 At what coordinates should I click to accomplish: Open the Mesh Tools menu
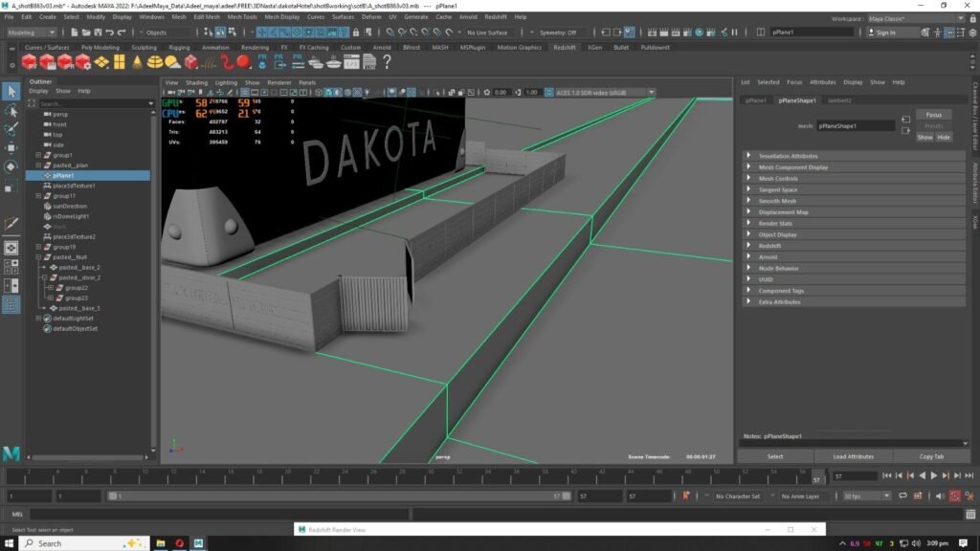point(242,17)
